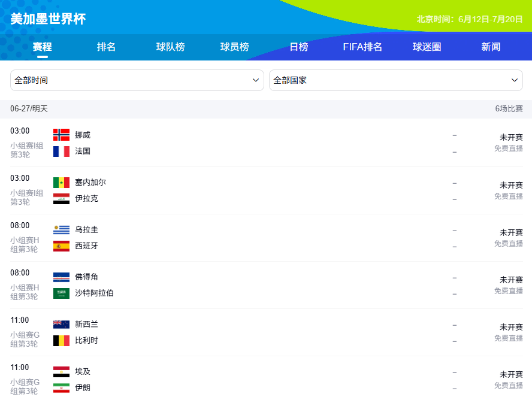532x400 pixels.
Task: Click 免费直播 for the 挪威 vs 法国 match
Action: tap(508, 149)
